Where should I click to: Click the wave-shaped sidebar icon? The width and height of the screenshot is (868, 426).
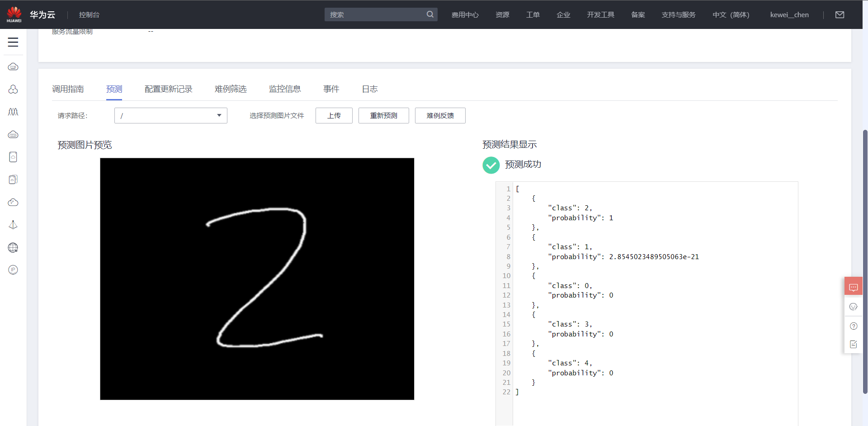point(13,112)
